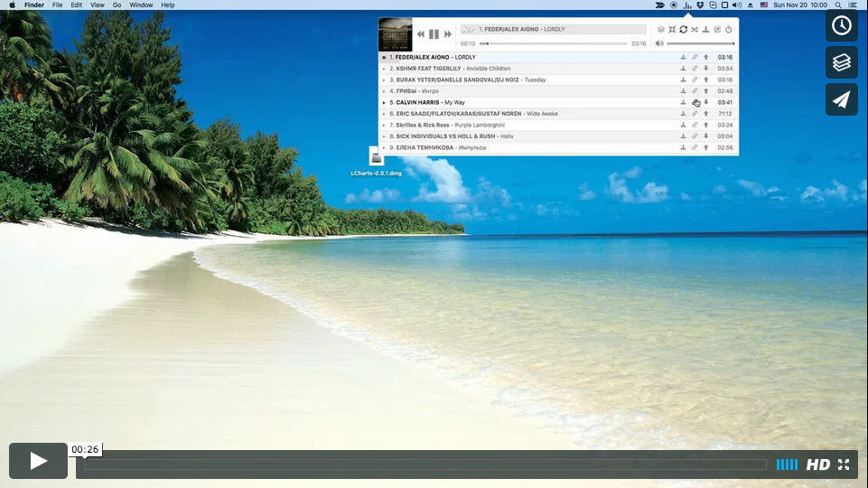This screenshot has height=488, width=868.
Task: Copy link for Wide Awake track
Action: (695, 114)
